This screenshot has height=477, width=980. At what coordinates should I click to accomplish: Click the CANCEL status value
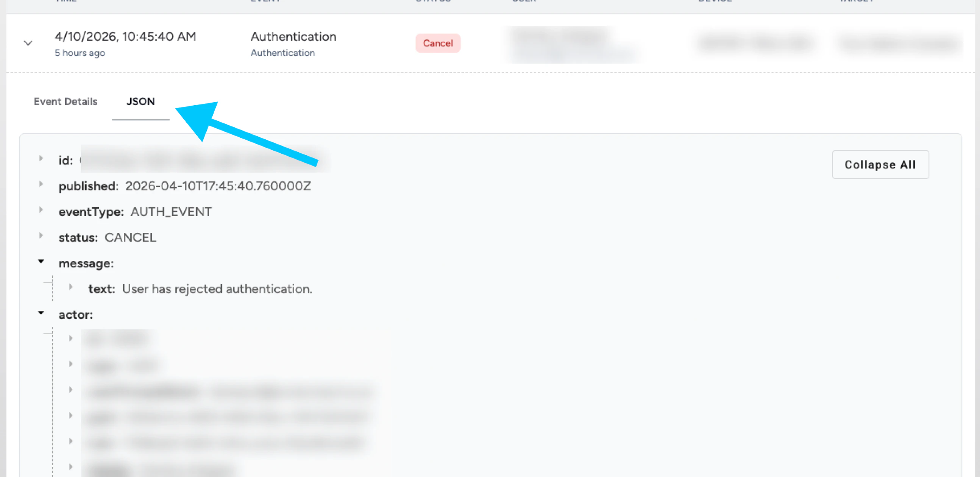click(131, 237)
